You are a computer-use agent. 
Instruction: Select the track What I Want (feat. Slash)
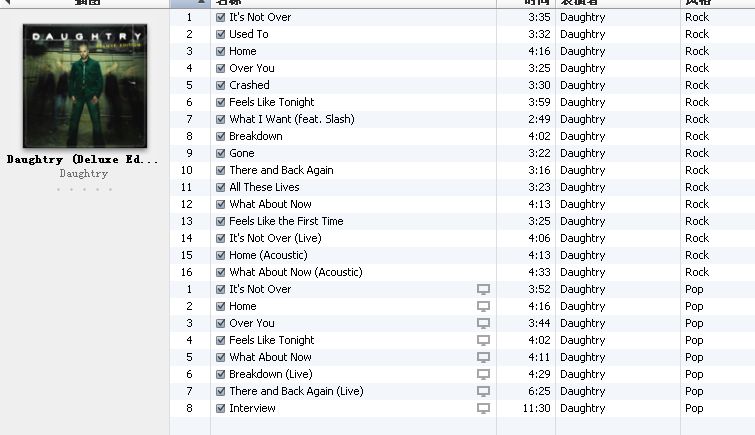click(291, 119)
